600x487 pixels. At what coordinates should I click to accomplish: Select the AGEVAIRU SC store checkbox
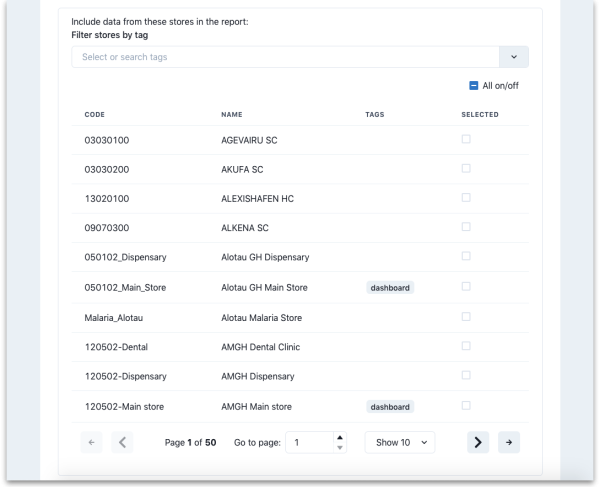pos(466,140)
